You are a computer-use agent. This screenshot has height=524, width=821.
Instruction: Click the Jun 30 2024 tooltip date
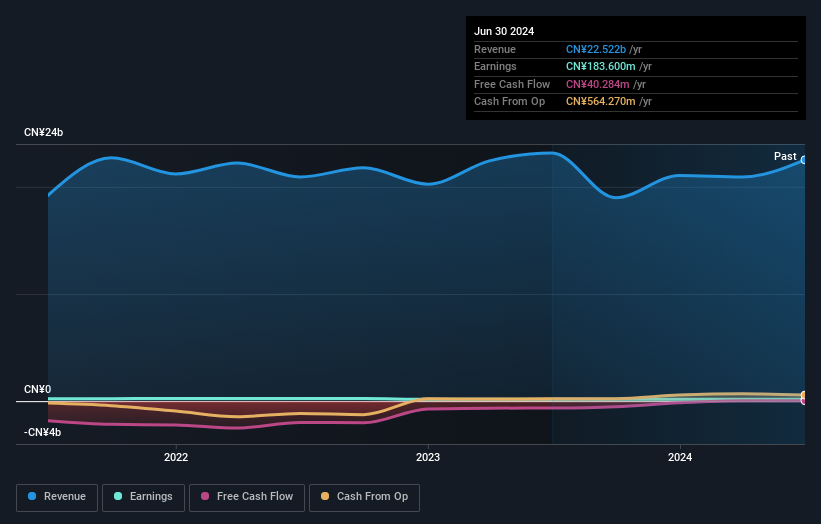tap(504, 31)
